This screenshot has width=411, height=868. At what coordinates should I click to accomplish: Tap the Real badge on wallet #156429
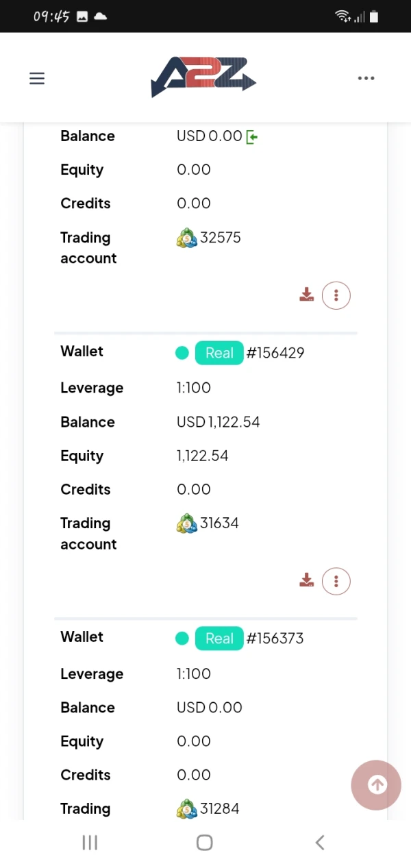pos(219,353)
